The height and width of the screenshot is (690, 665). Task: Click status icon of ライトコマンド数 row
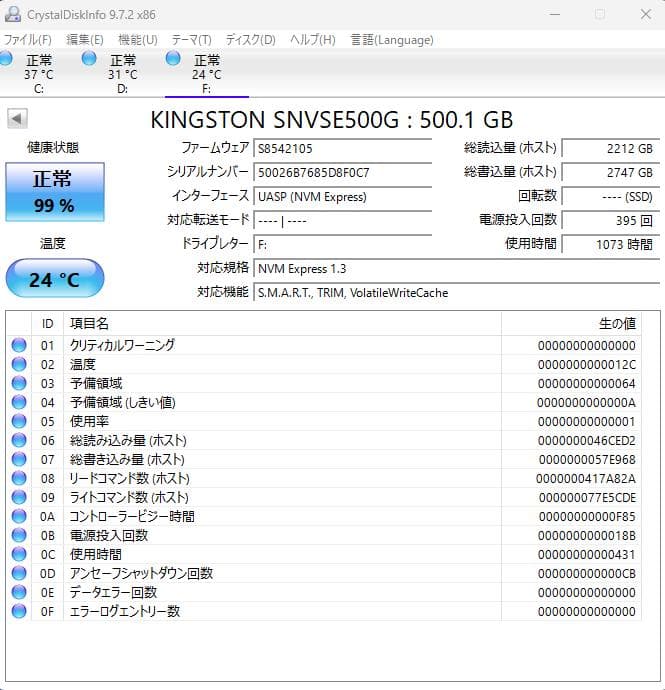[x=19, y=497]
